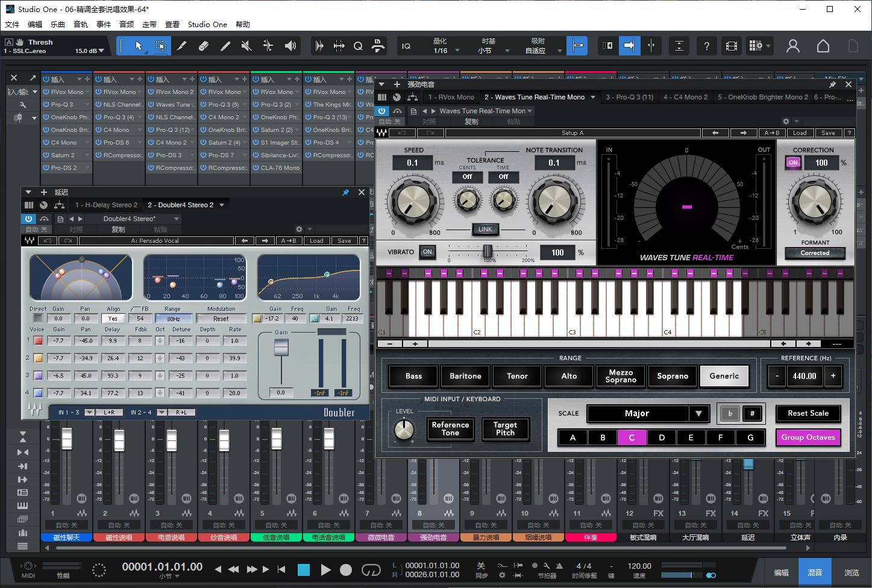872x588 pixels.
Task: Open the Scale Major dropdown
Action: point(698,413)
